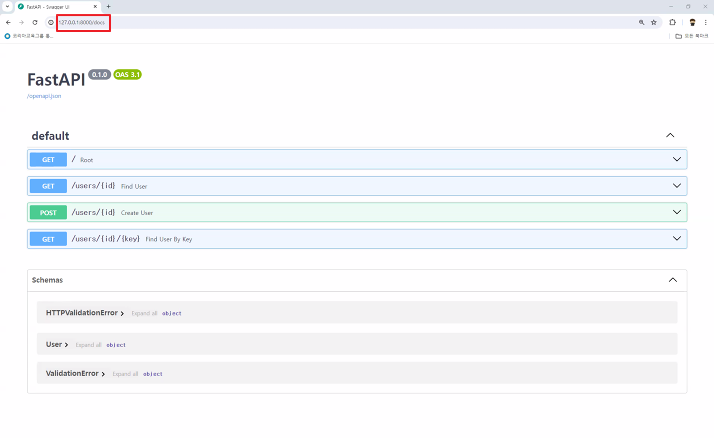Click the POST badge of Create User
Image resolution: width=714 pixels, height=438 pixels.
click(48, 213)
